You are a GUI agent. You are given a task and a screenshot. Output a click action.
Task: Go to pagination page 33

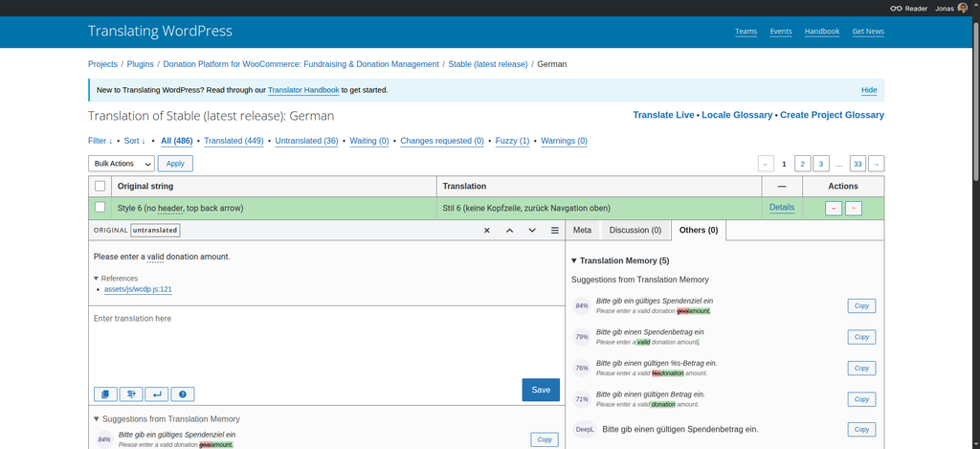(858, 164)
